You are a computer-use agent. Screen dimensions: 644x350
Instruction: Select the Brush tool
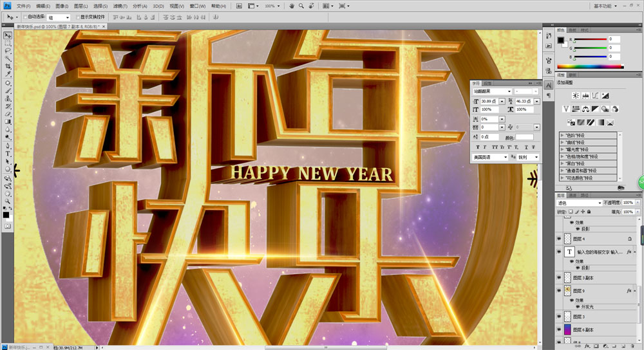click(x=7, y=91)
